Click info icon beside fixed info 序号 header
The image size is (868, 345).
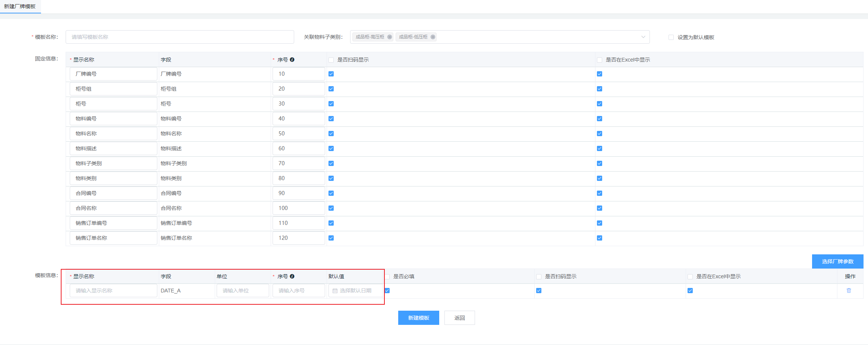click(x=292, y=60)
